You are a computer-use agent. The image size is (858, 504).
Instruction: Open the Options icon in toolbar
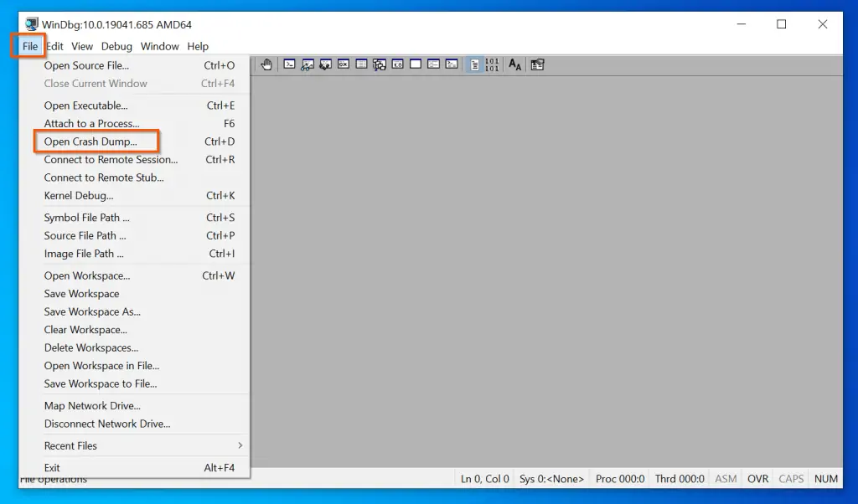[x=537, y=64]
